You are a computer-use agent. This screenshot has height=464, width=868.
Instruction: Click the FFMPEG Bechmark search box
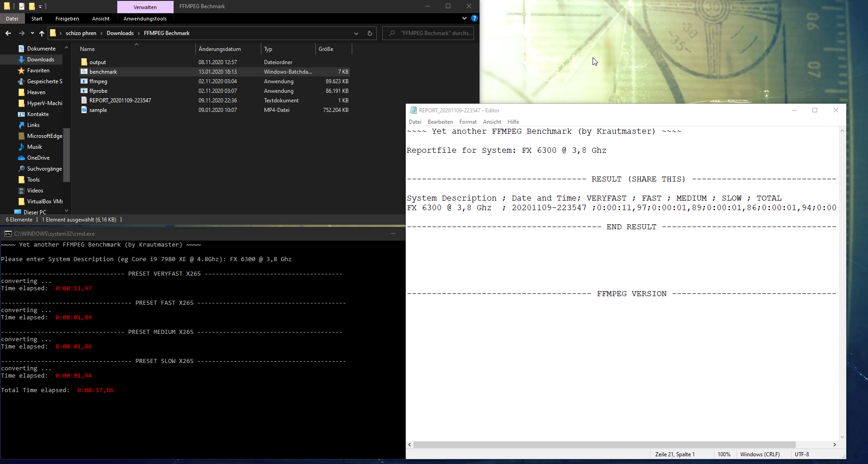tap(428, 33)
